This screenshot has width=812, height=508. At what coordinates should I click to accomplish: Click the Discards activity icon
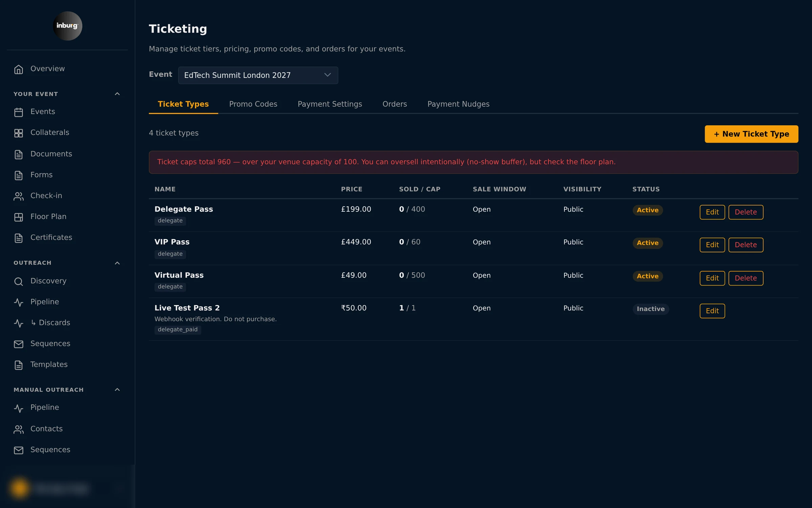tap(19, 323)
